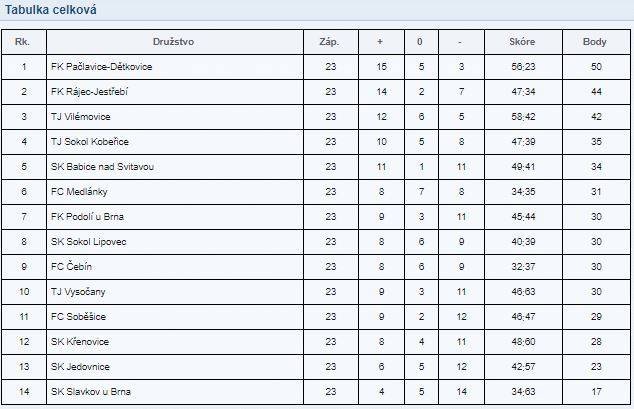This screenshot has height=409, width=634.
Task: Click the Body column header
Action: [x=594, y=42]
